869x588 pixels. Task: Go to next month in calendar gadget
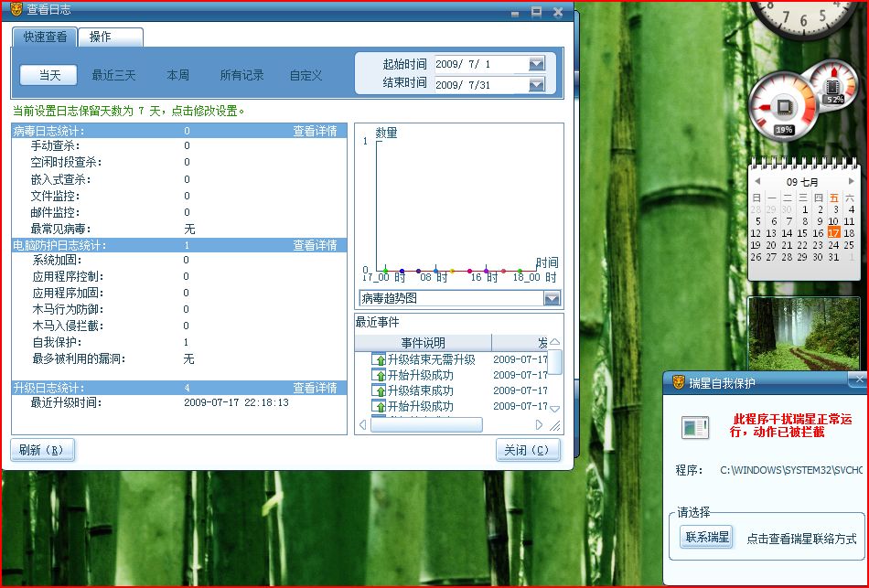click(x=852, y=181)
